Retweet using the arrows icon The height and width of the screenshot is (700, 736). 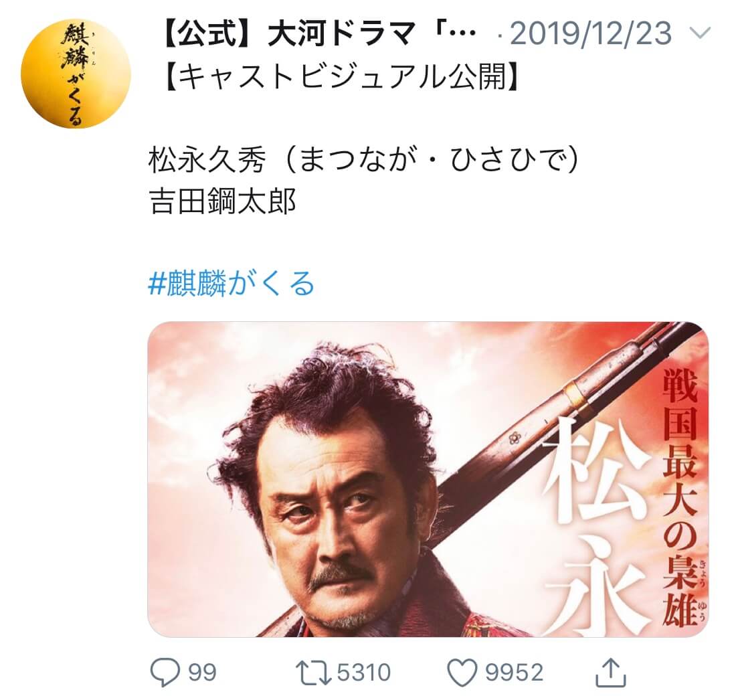[313, 673]
